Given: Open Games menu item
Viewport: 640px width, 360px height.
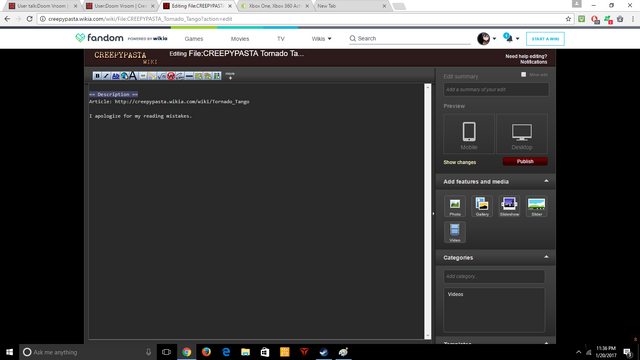Looking at the screenshot, I should tap(193, 39).
